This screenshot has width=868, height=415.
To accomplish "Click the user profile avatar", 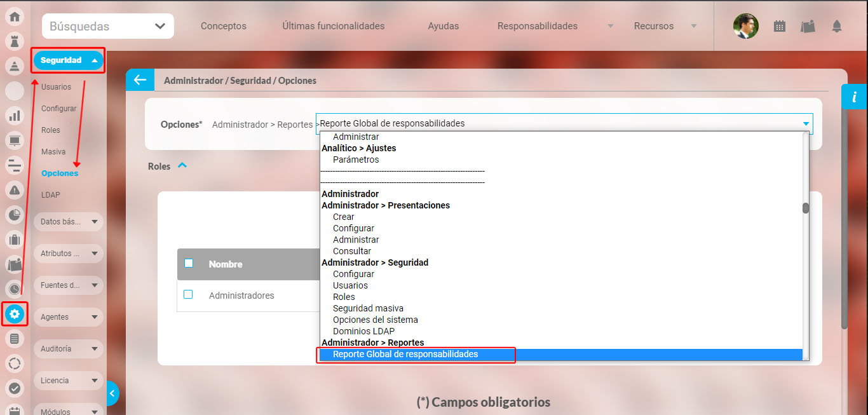I will (745, 26).
